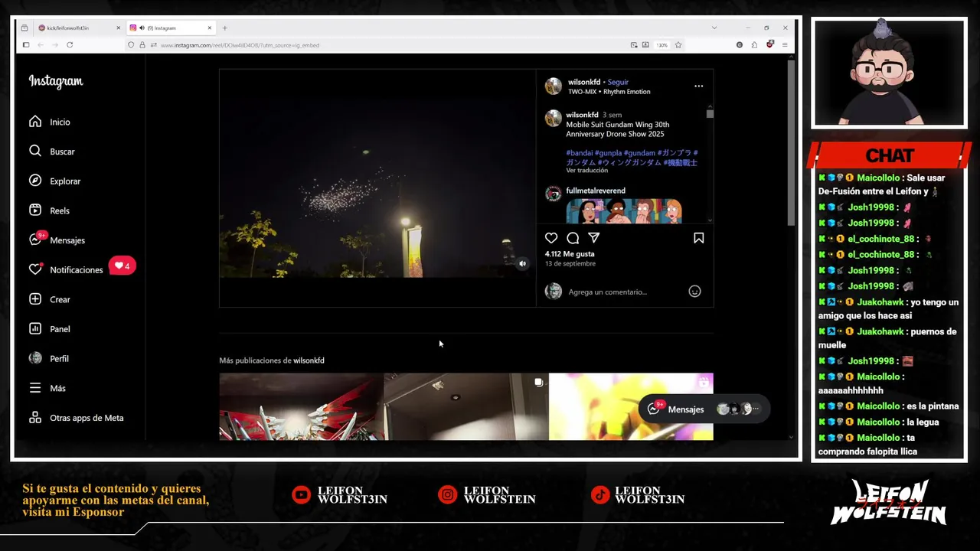Open fullmetalreverend commenter profile
The image size is (980, 551).
coord(596,191)
